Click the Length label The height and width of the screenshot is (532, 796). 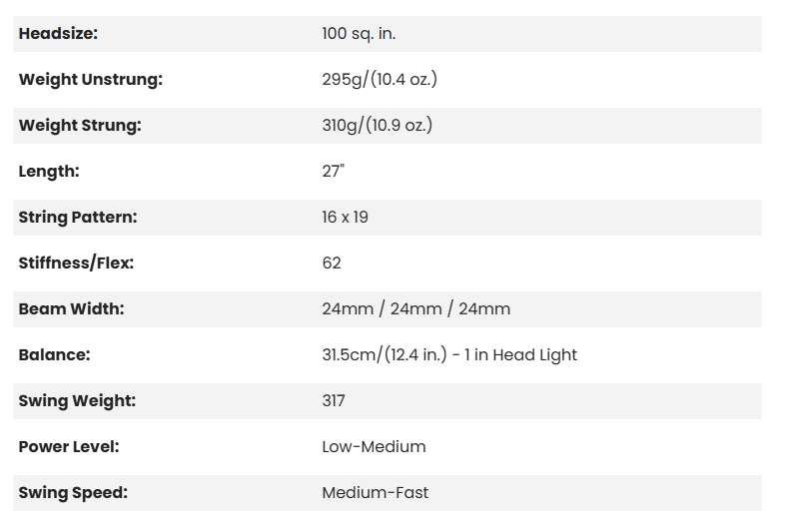click(49, 172)
